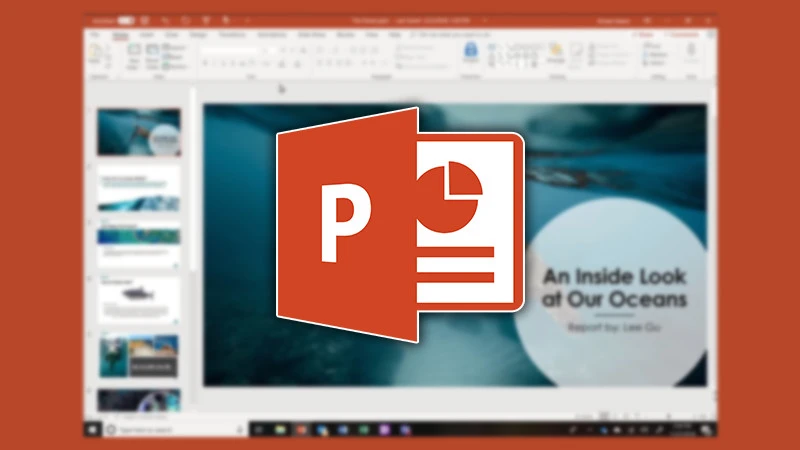The height and width of the screenshot is (450, 800).
Task: Start Dictate with the microphone icon
Action: pyautogui.click(x=691, y=53)
